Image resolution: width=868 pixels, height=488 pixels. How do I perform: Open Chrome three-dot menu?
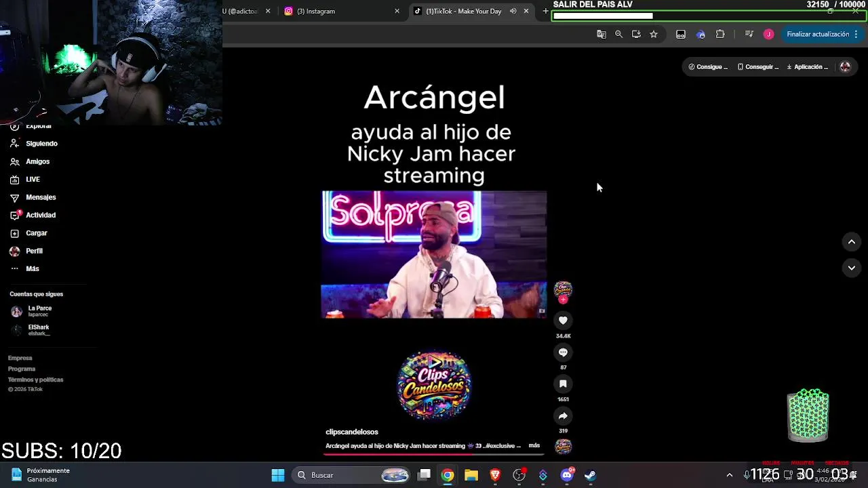click(x=856, y=34)
